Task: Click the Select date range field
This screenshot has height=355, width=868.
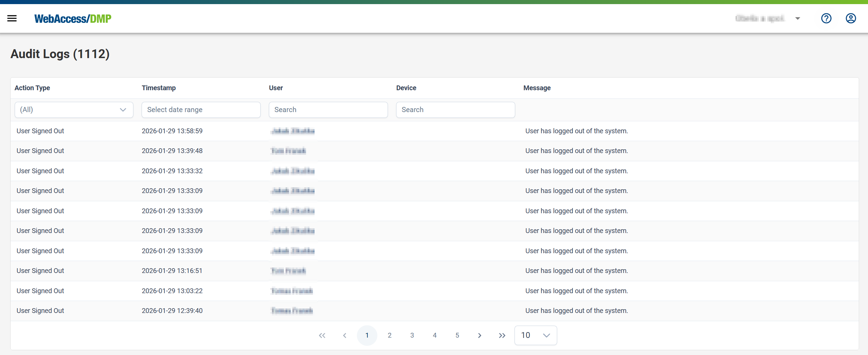Action: [201, 110]
